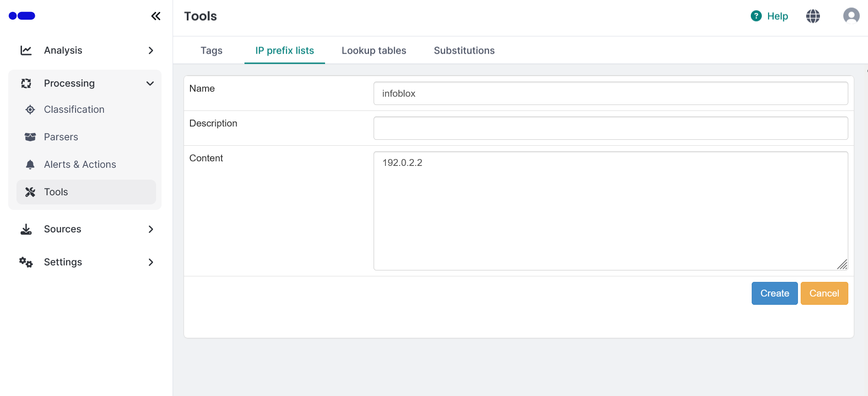
Task: Click the Help question mark icon
Action: click(756, 16)
